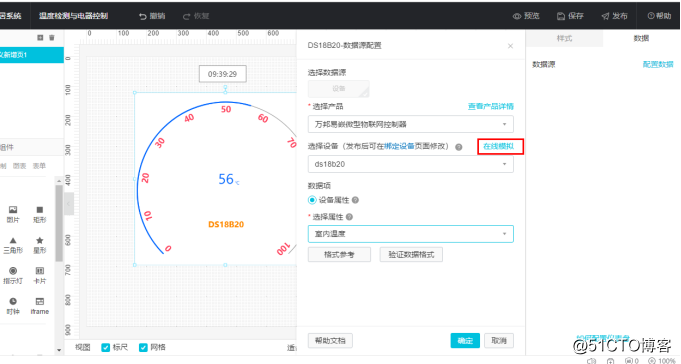Open the 图表 component tab
The height and width of the screenshot is (364, 681).
(20, 166)
